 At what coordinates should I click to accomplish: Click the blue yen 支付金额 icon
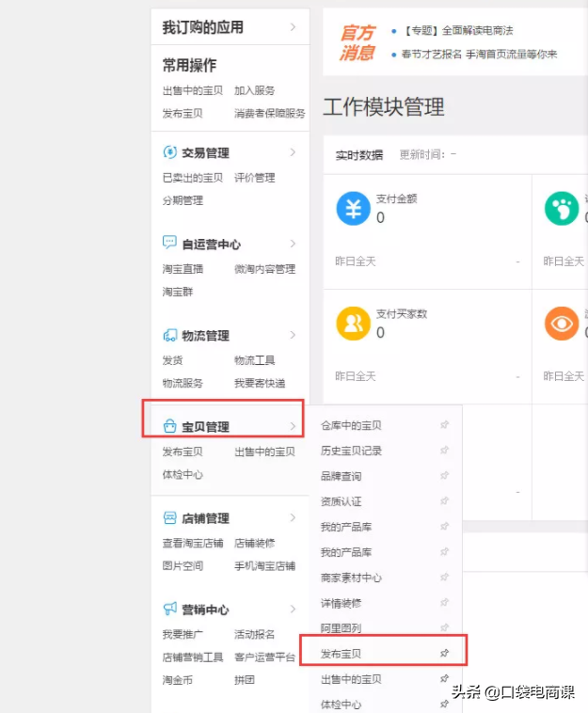(353, 209)
